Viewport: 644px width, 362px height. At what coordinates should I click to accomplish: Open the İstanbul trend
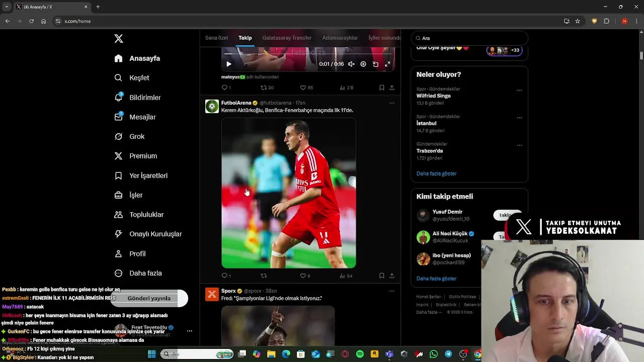click(426, 123)
